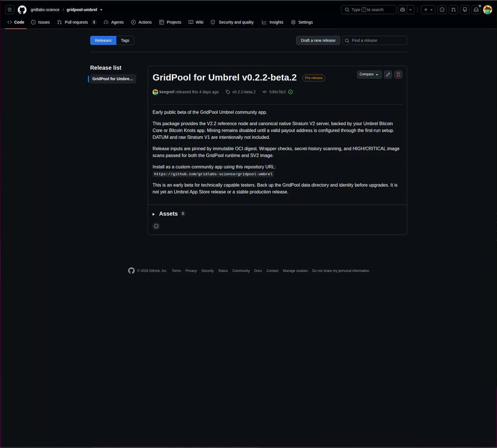Open notifications inbox icon
The height and width of the screenshot is (448, 497).
pos(476,10)
